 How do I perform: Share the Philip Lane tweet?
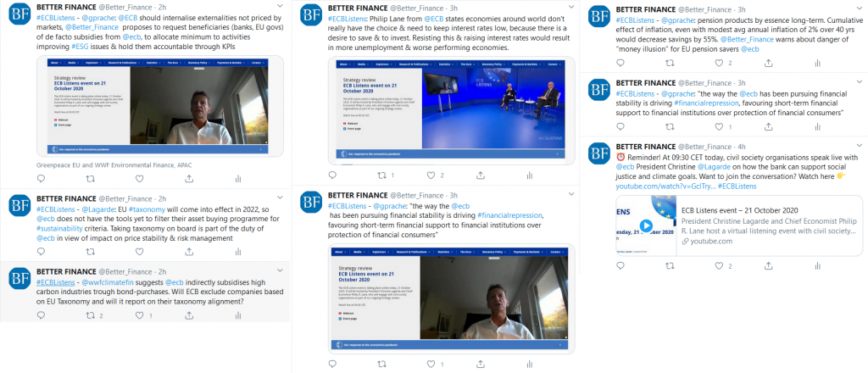tap(480, 175)
